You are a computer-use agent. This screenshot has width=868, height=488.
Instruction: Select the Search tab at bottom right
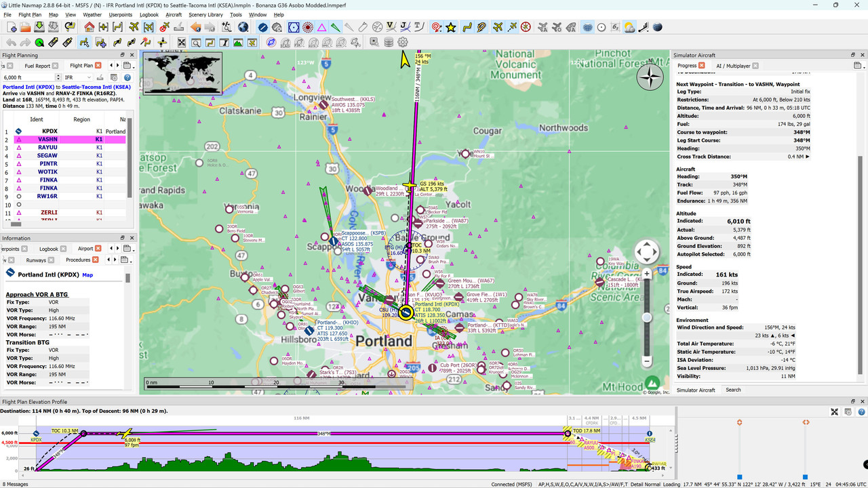click(x=733, y=390)
